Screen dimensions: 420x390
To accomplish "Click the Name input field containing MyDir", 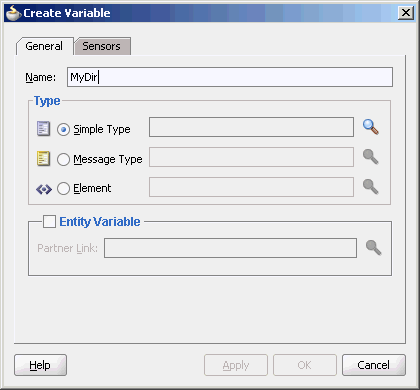I will [x=230, y=77].
